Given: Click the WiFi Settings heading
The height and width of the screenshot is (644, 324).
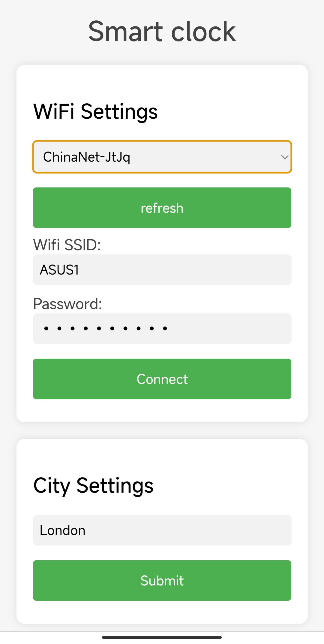Looking at the screenshot, I should pos(95,111).
